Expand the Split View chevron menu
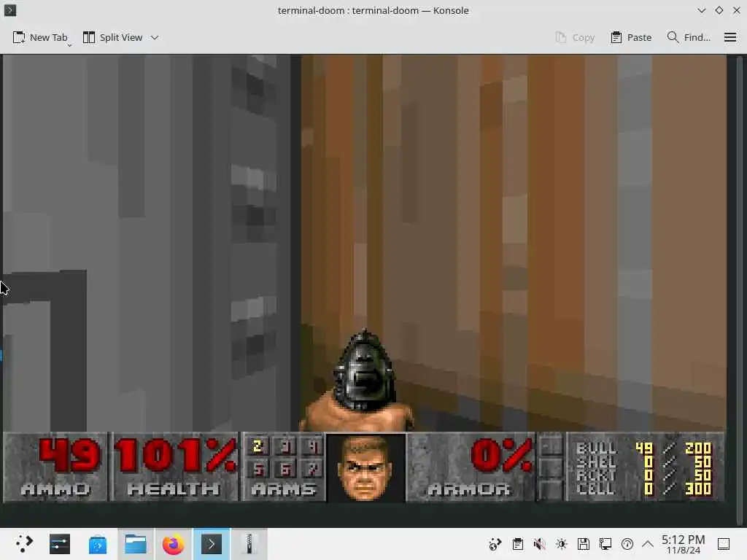This screenshot has height=560, width=747. 155,37
